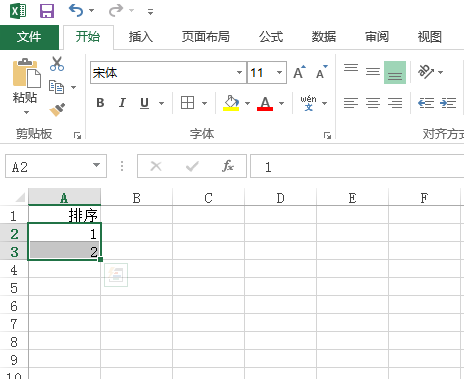Apply red font color A
Viewport: 464px width, 379px height.
click(265, 103)
